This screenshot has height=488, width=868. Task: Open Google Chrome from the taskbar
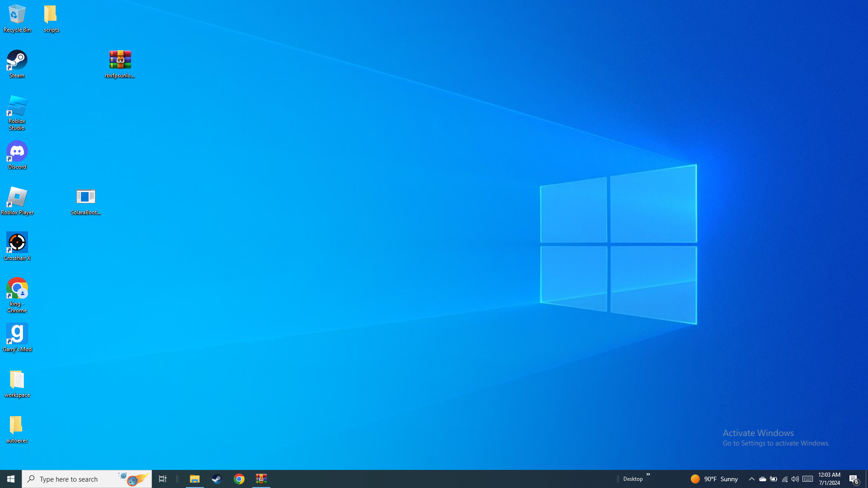(239, 479)
